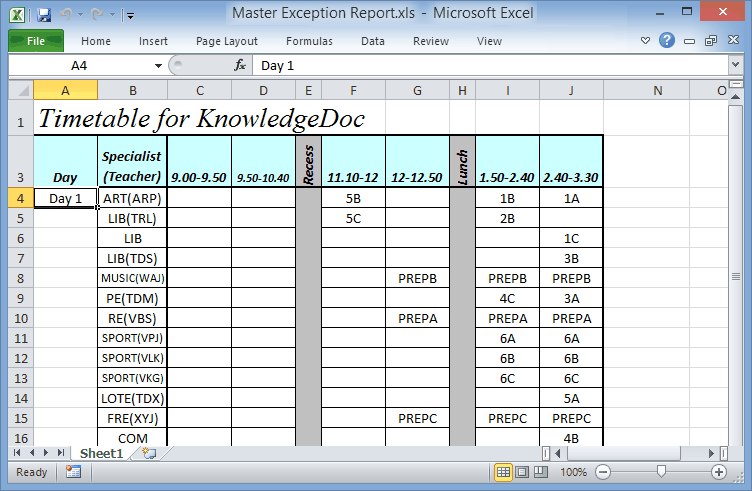Select the Timetable for KnowledgeDoc title cell
The height and width of the screenshot is (491, 752).
[x=201, y=118]
